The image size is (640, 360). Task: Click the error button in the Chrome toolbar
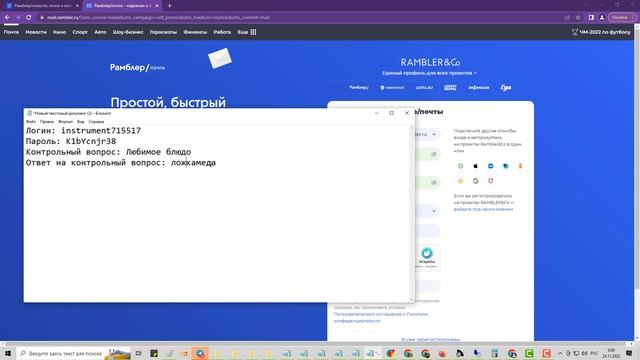pos(622,18)
